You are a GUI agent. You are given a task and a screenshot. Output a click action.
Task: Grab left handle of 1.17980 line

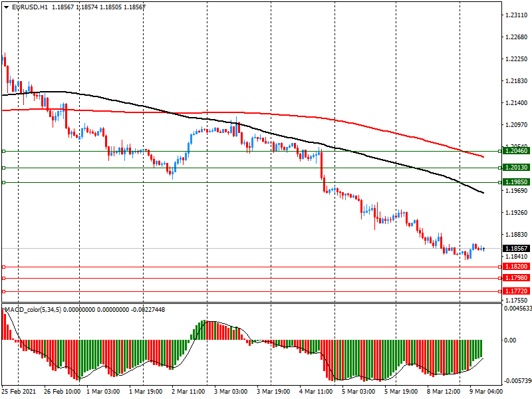[4, 278]
